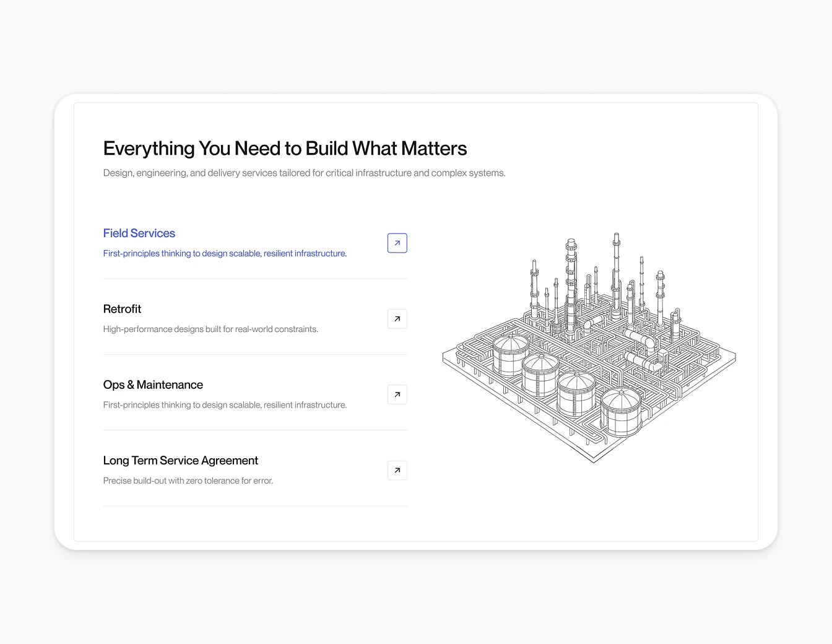Click the blue Field Services description text
Screen dimensions: 832x644
[x=225, y=253]
